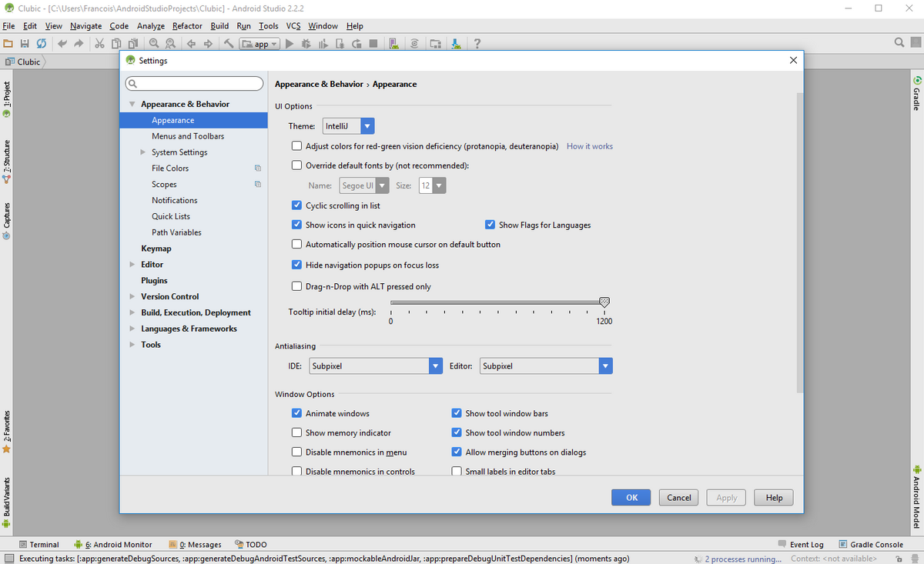Select the Keymap settings page
924x564 pixels.
click(156, 249)
